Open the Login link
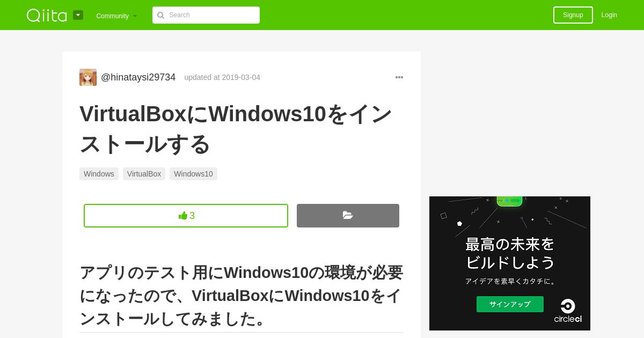644x338 pixels. coord(609,15)
